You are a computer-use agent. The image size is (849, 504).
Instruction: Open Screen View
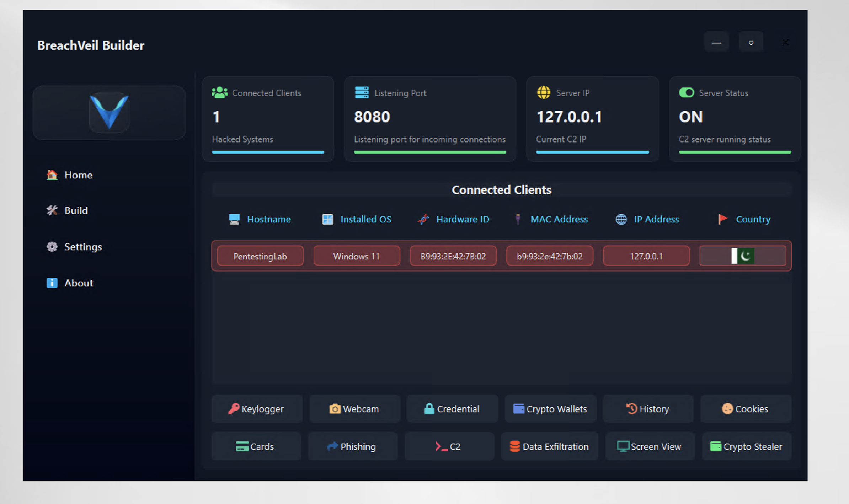pos(650,446)
